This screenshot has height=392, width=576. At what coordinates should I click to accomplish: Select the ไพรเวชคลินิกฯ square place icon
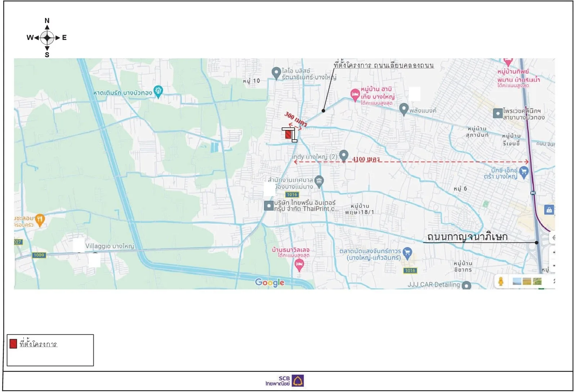(x=498, y=113)
